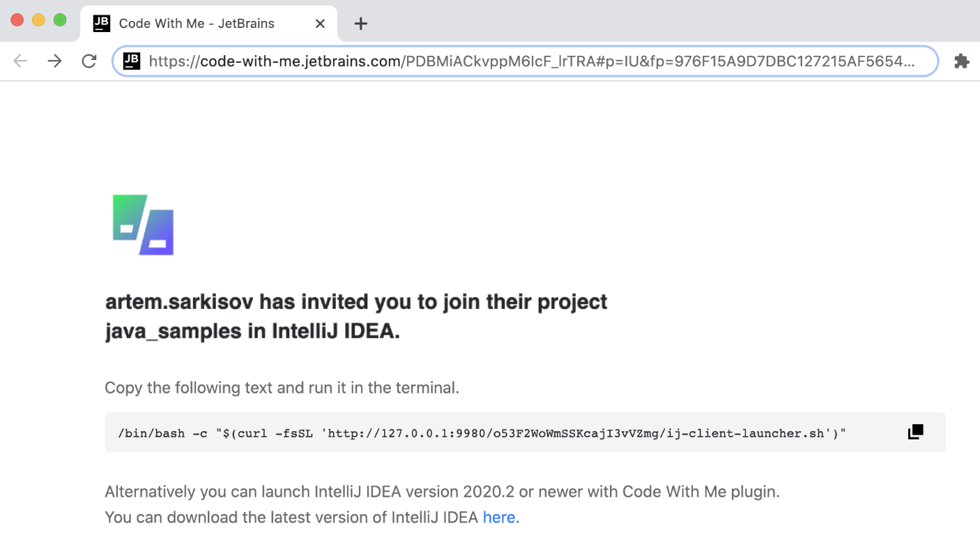
Task: Open a new browser tab
Action: point(360,24)
